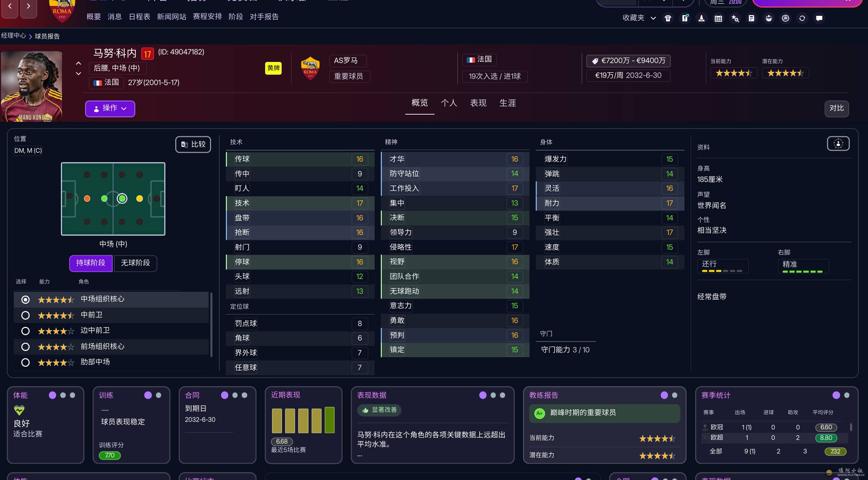
Task: Go to next player with down chevron
Action: coord(79,74)
